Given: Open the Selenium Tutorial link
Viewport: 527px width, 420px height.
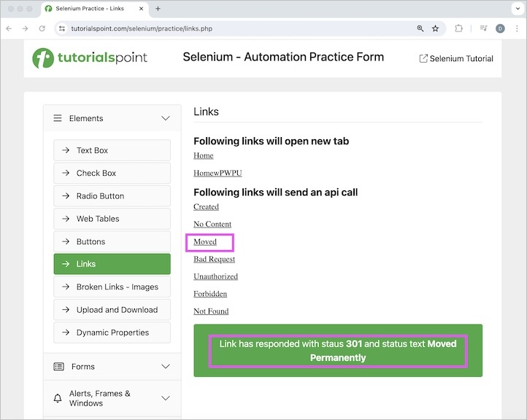Looking at the screenshot, I should click(456, 58).
